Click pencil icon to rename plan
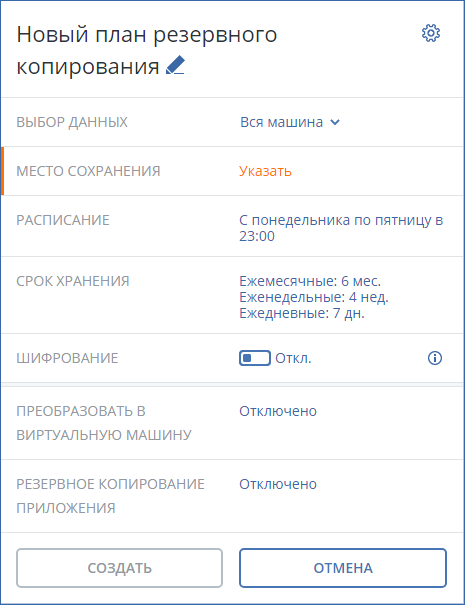465x605 pixels. click(x=176, y=65)
